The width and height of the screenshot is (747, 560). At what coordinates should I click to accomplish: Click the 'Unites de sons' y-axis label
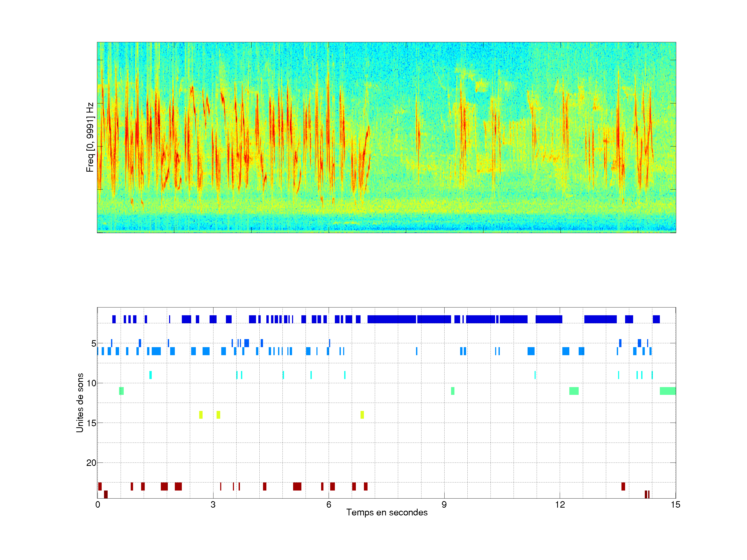(80, 403)
